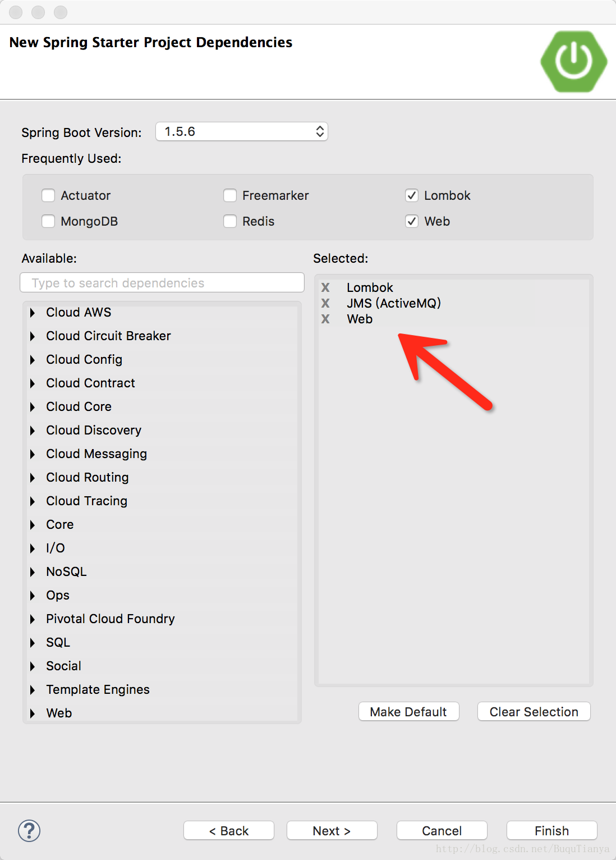Viewport: 616px width, 860px height.
Task: Uncheck the frequently used Web checkbox
Action: [x=412, y=221]
